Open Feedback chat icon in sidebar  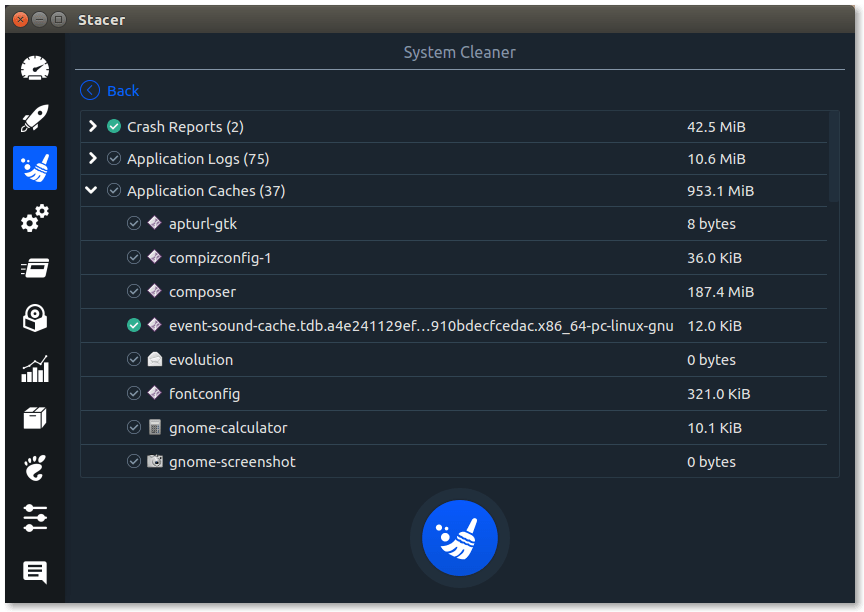35,572
